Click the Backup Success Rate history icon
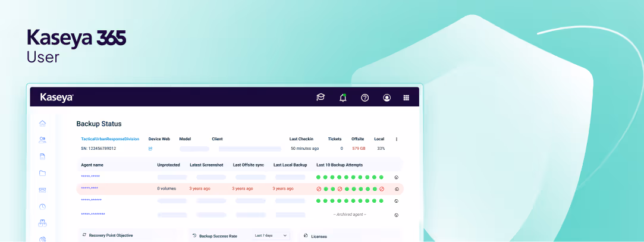644x242 pixels. coord(194,235)
